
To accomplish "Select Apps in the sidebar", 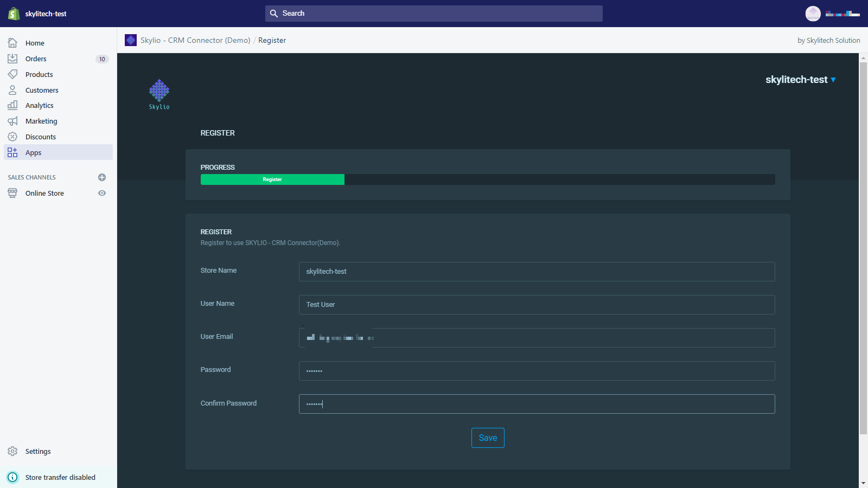I will coord(59,152).
